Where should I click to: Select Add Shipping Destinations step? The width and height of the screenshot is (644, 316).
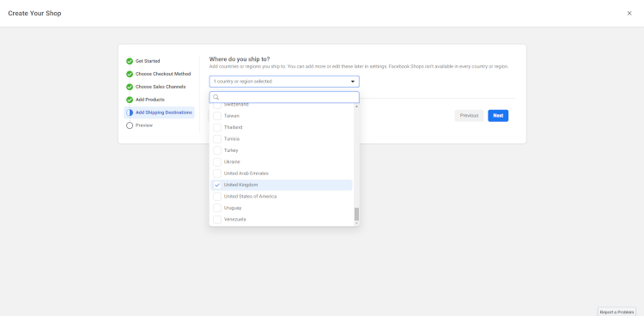coord(160,112)
